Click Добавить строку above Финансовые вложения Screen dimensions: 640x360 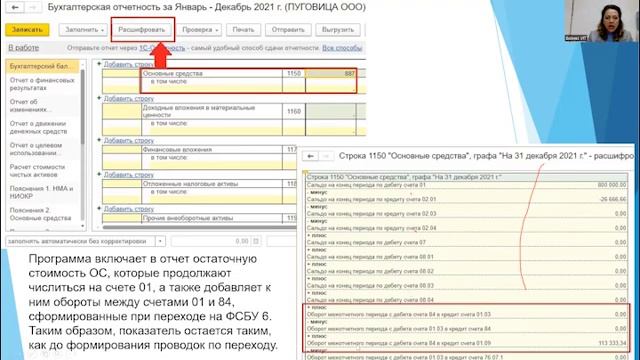click(129, 140)
